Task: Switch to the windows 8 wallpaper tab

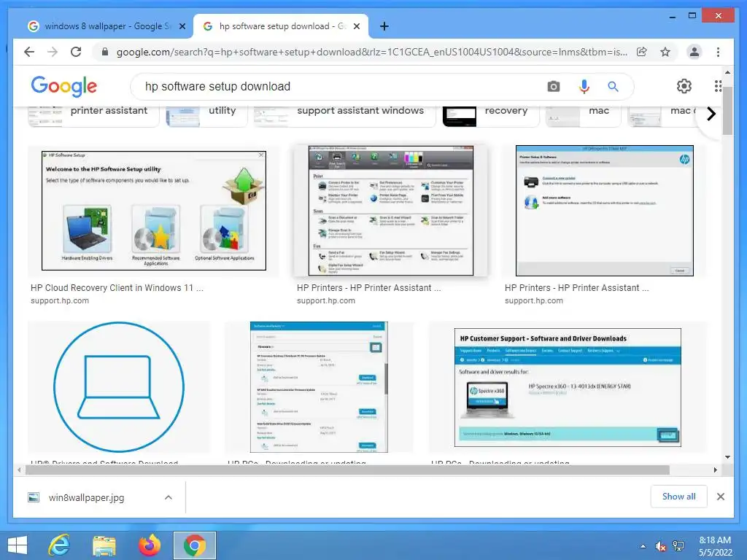Action: [106, 26]
